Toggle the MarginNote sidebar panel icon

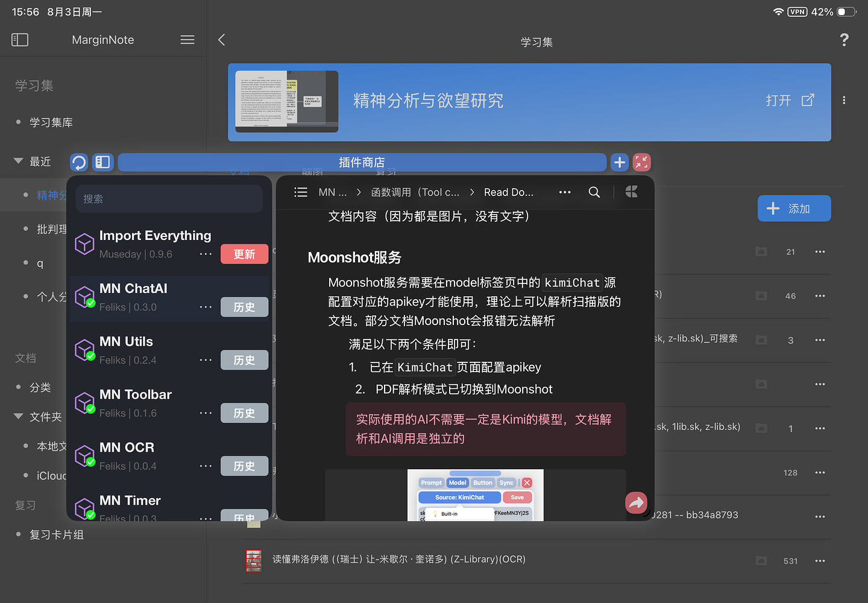[x=20, y=40]
